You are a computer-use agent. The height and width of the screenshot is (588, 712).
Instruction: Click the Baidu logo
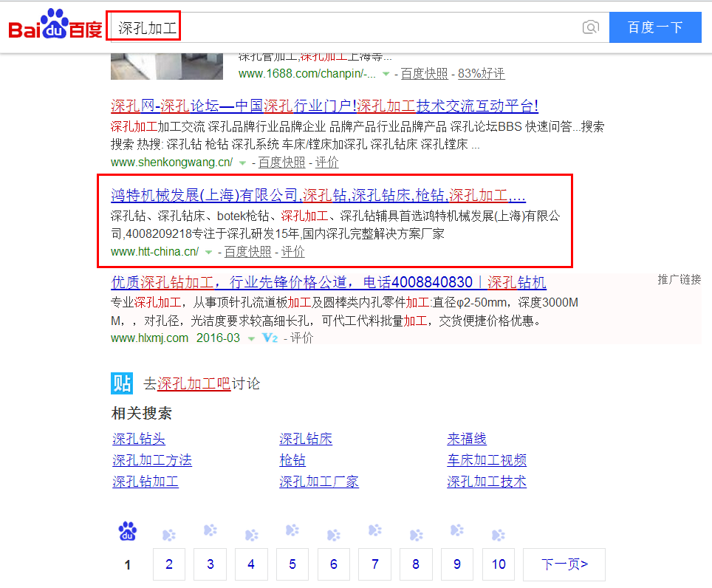[55, 27]
